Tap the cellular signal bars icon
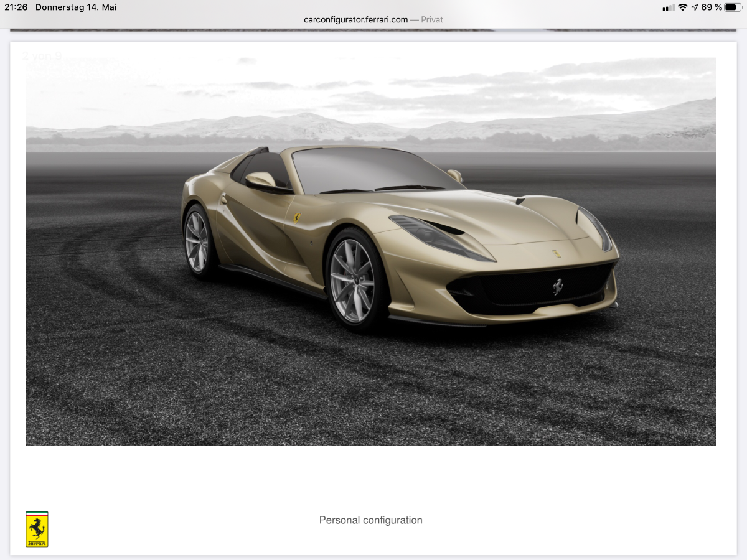Viewport: 747px width, 560px height. pos(669,7)
